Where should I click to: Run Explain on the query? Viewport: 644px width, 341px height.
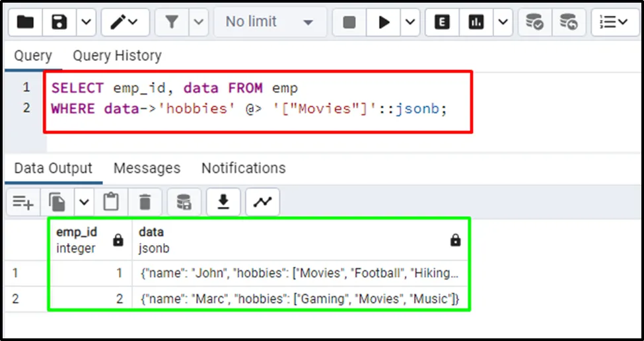442,22
